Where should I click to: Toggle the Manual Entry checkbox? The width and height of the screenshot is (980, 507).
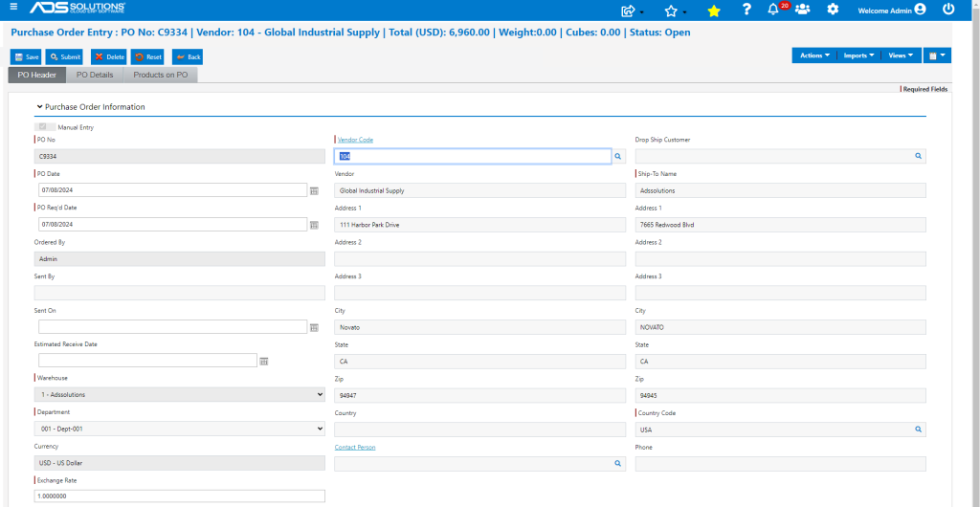point(42,126)
